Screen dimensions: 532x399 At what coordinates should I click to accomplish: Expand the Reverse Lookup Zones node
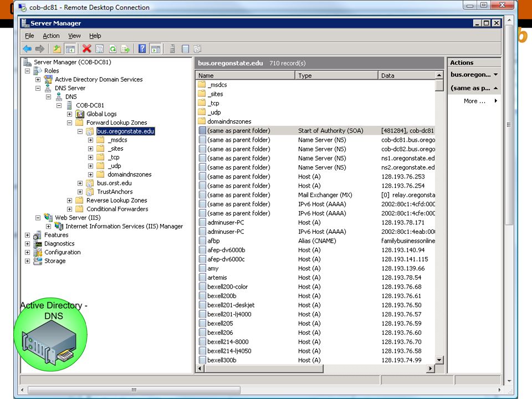70,201
